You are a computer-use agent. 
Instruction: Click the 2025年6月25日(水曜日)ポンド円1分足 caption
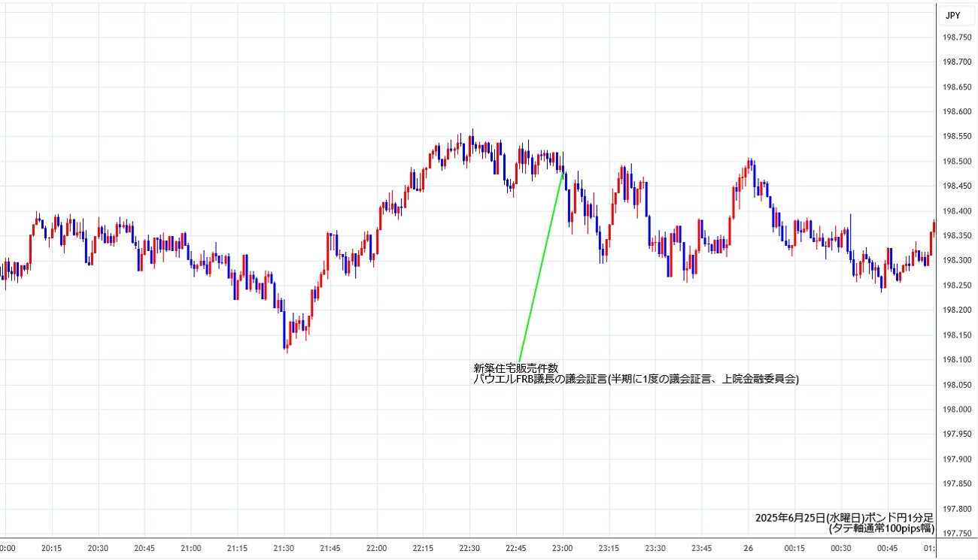(x=845, y=518)
